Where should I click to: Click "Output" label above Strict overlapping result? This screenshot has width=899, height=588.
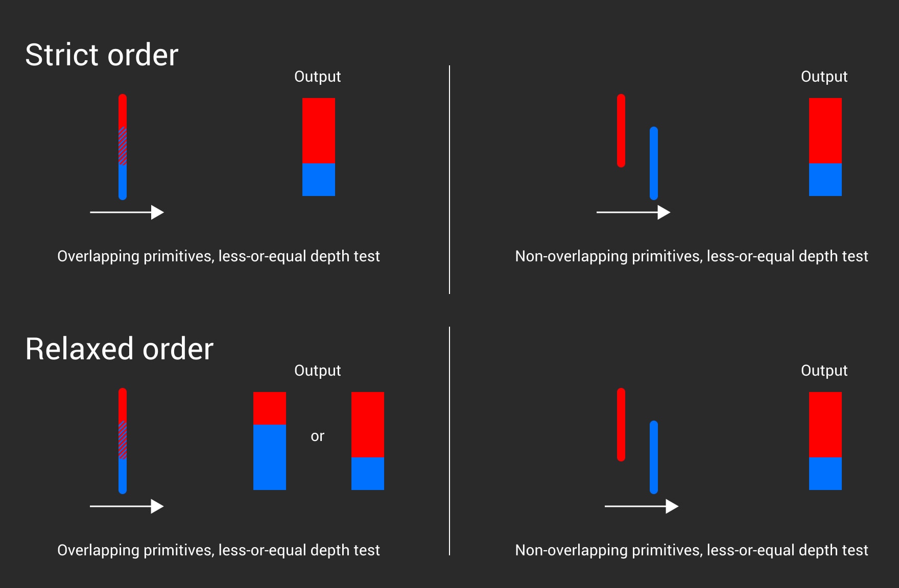(x=317, y=77)
